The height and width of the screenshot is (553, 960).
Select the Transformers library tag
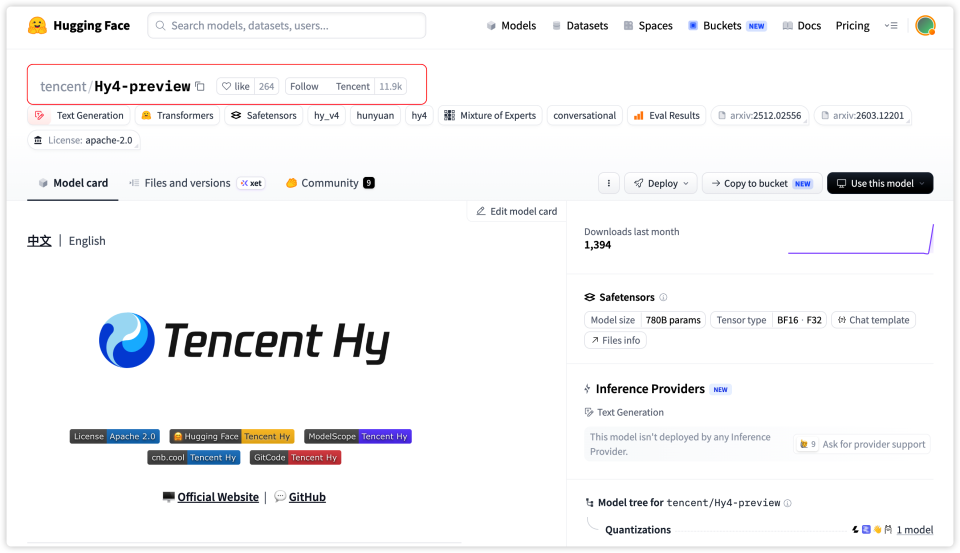177,115
